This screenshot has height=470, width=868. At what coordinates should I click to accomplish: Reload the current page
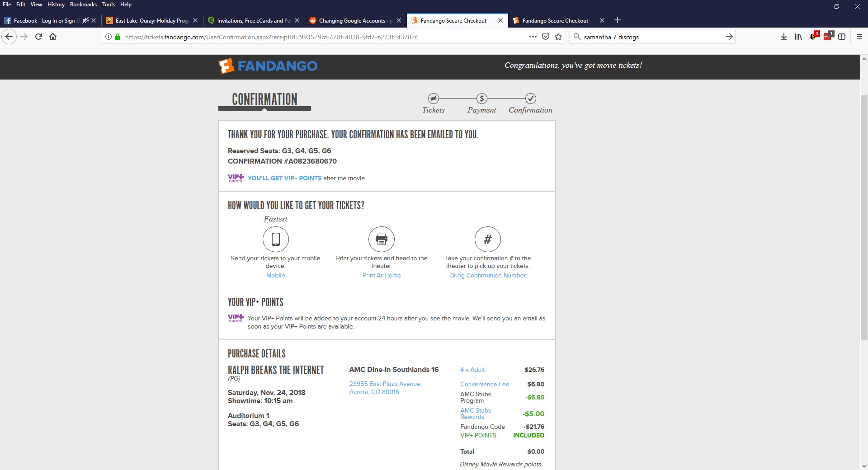[x=38, y=37]
